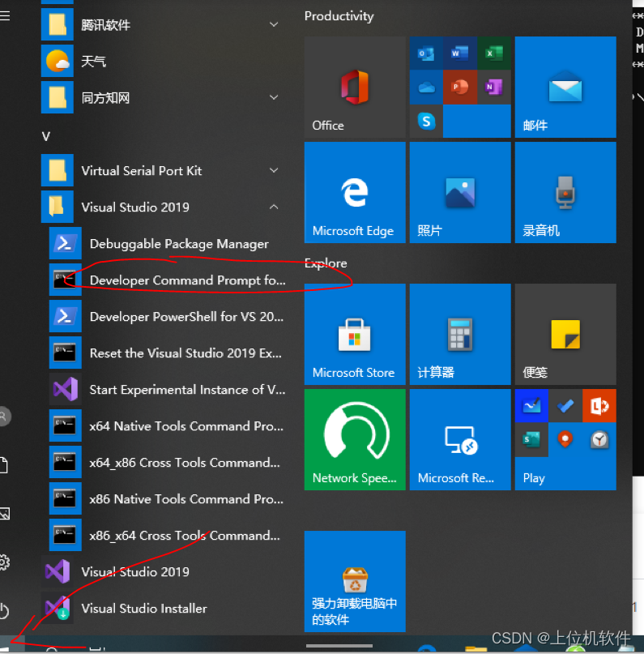Image resolution: width=644 pixels, height=654 pixels.
Task: Open the clock icon in the Play tile
Action: (599, 439)
